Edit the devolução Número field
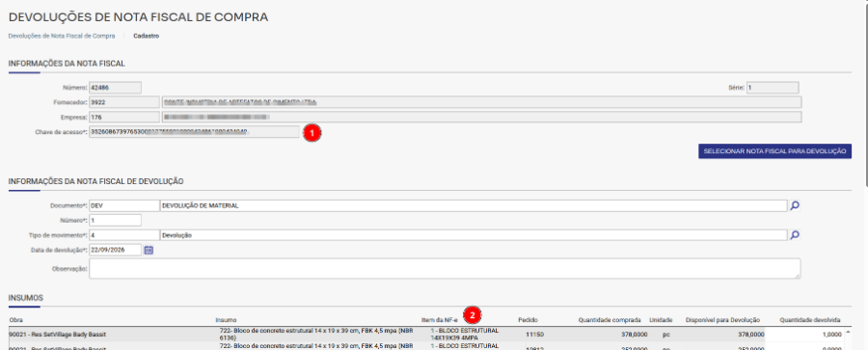The height and width of the screenshot is (350, 868). pos(115,221)
